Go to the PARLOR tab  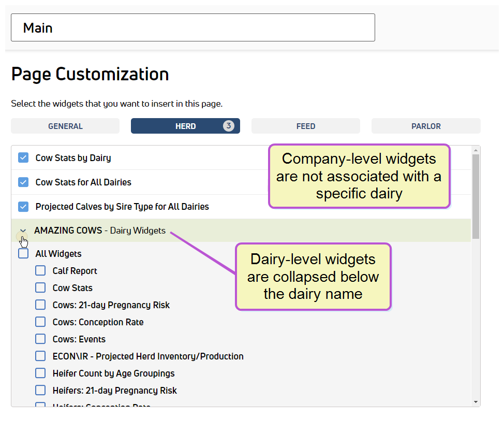[x=426, y=126]
